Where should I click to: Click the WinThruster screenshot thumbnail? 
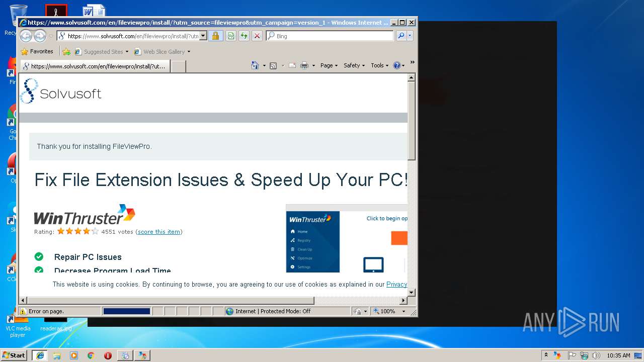[346, 238]
